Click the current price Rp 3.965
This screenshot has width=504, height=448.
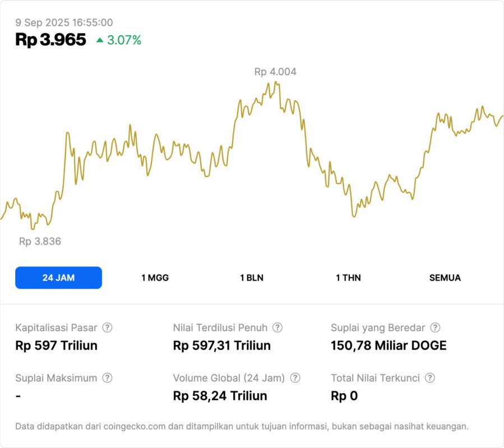pyautogui.click(x=50, y=40)
